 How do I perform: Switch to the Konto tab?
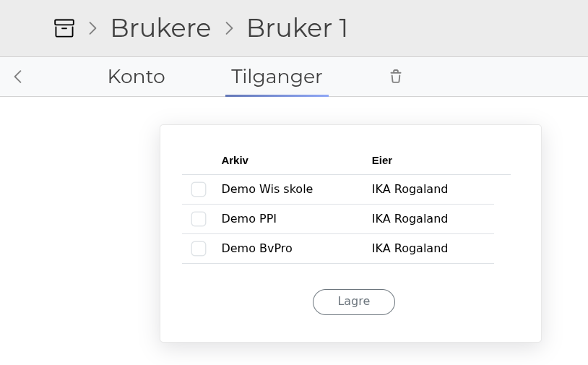[x=137, y=77]
